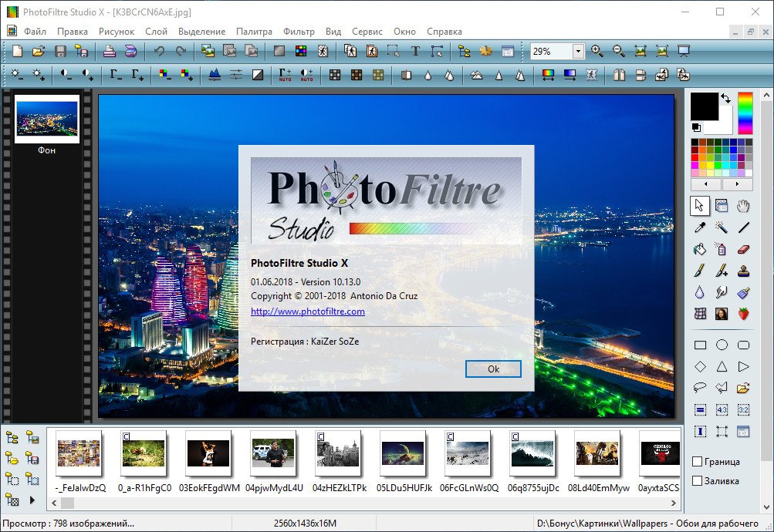Decrease image brightness
774x532 pixels.
(x=17, y=75)
